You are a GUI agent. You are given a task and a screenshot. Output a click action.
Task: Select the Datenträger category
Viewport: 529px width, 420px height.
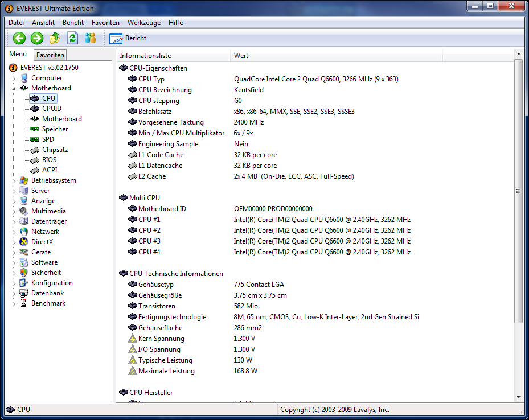49,221
